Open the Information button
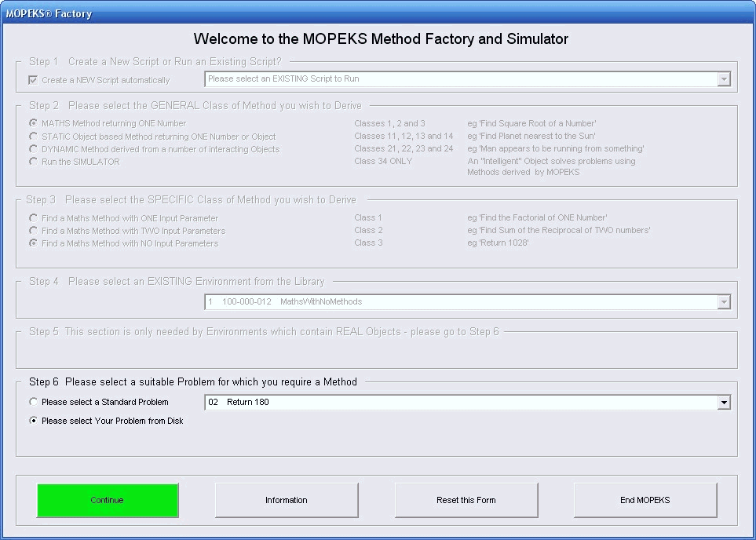This screenshot has height=540, width=756. pos(287,500)
